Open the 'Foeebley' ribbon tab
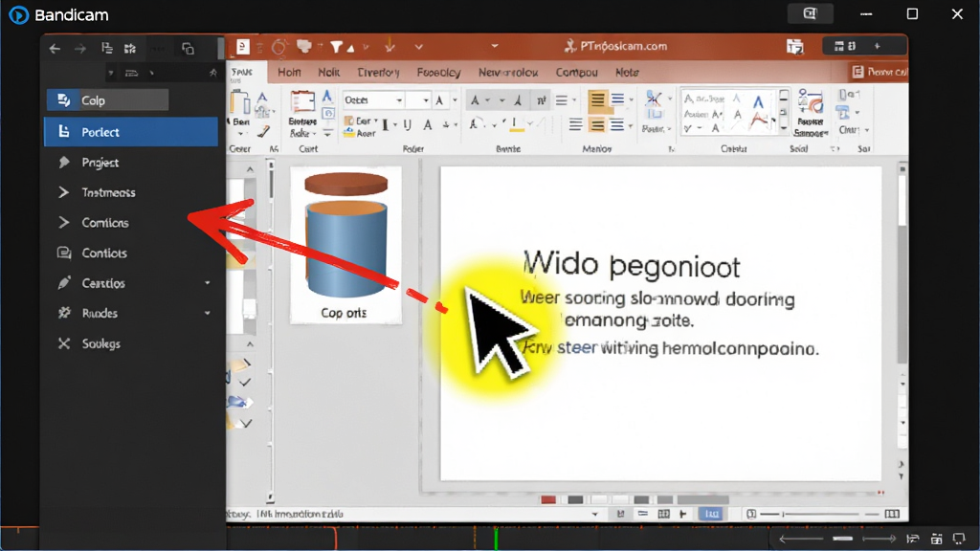This screenshot has height=551, width=980. (x=438, y=73)
